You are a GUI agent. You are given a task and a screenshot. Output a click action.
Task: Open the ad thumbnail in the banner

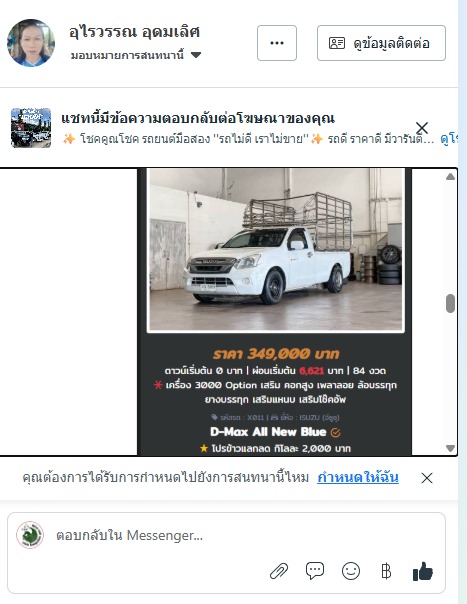[x=31, y=128]
